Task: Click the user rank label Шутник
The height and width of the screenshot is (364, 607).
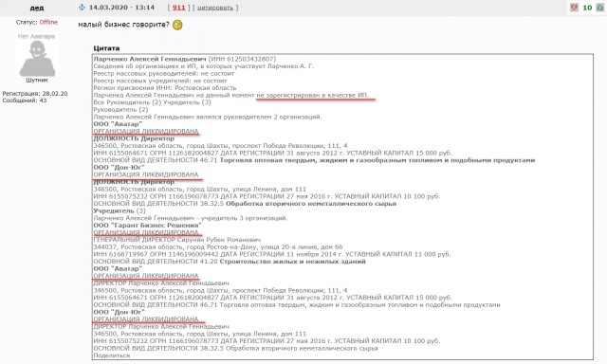Action: coord(37,80)
